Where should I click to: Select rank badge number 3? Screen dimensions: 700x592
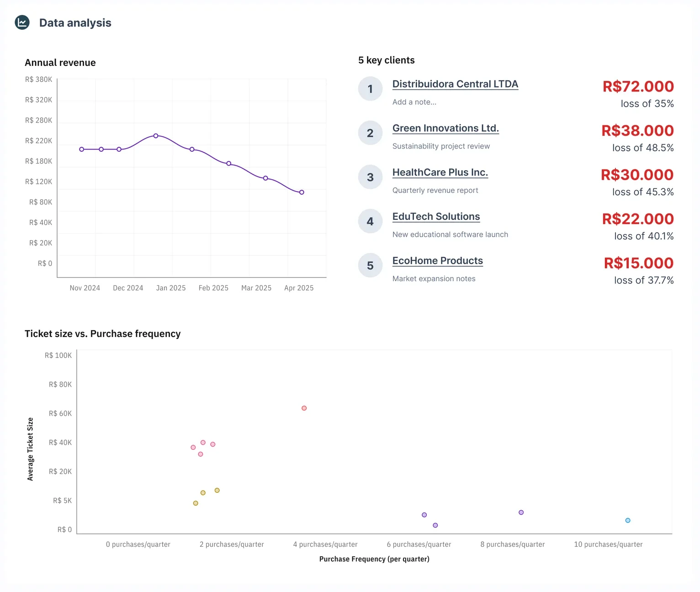[x=370, y=177]
